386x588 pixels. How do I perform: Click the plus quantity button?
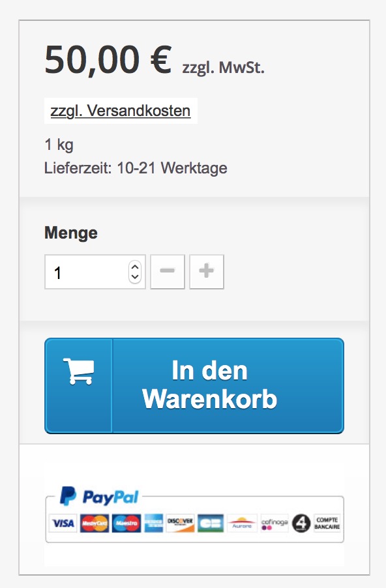pos(207,272)
